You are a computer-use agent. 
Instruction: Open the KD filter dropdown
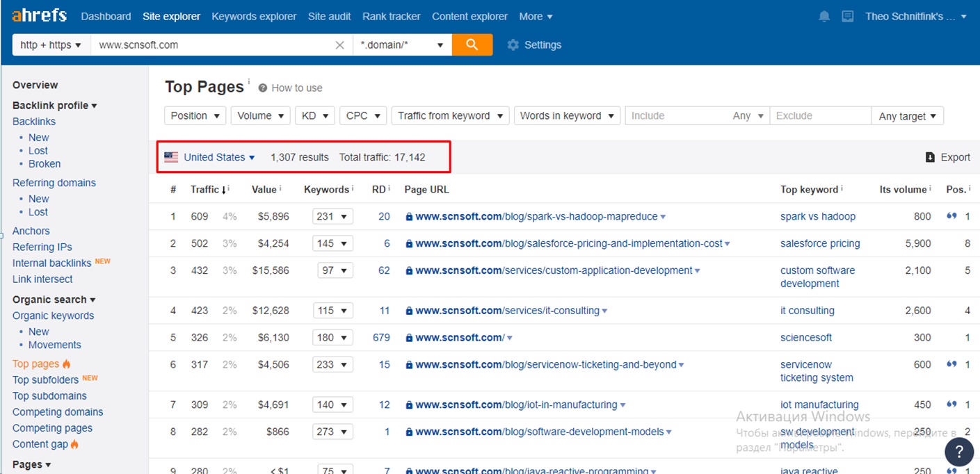(x=315, y=116)
